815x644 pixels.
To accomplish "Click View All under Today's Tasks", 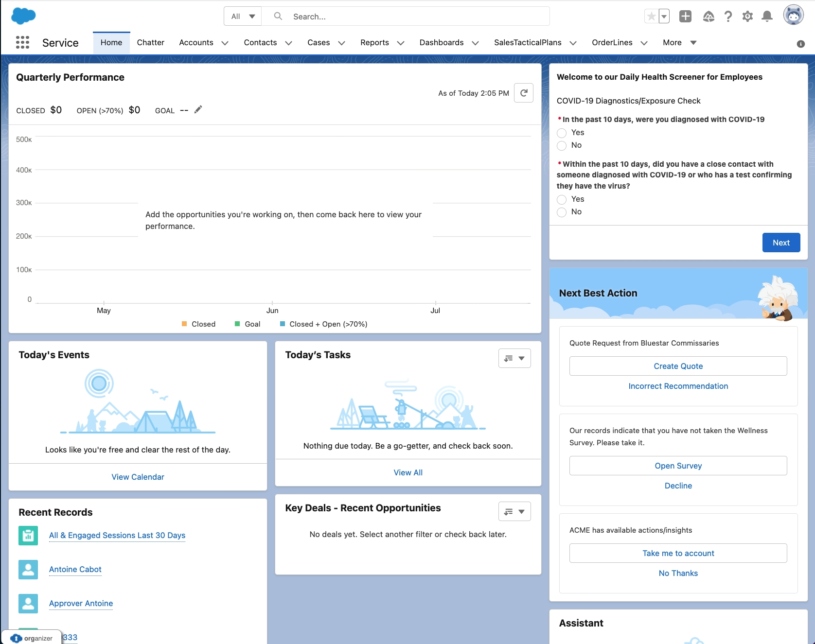I will tap(408, 472).
